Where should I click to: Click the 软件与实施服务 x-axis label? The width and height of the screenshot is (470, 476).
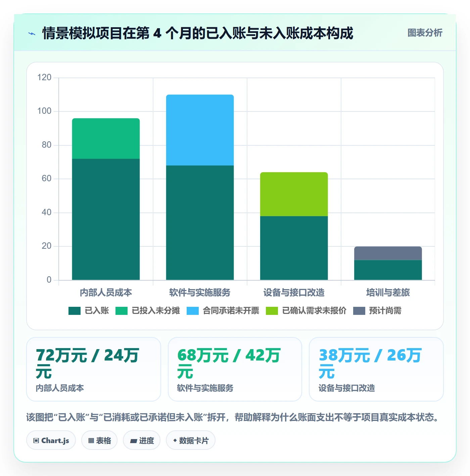200,293
